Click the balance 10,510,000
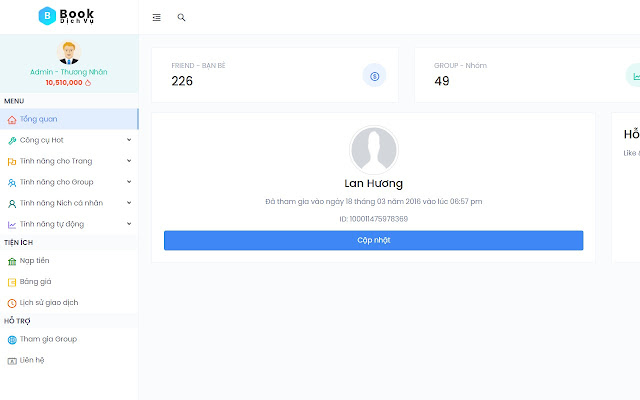This screenshot has width=640, height=400. (x=64, y=83)
